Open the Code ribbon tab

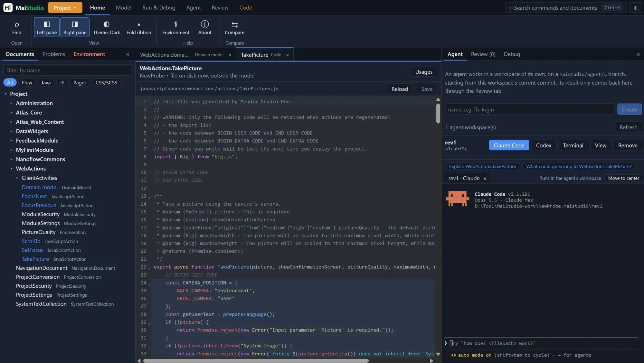[x=245, y=7]
